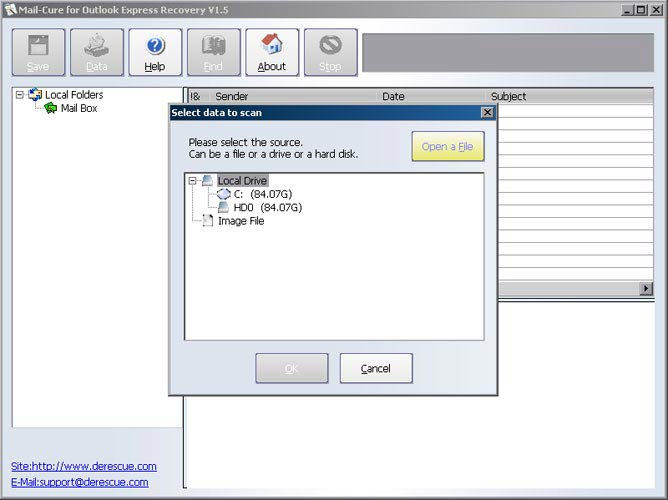The image size is (668, 500).
Task: Click the green Mail Box icon
Action: pyautogui.click(x=50, y=108)
